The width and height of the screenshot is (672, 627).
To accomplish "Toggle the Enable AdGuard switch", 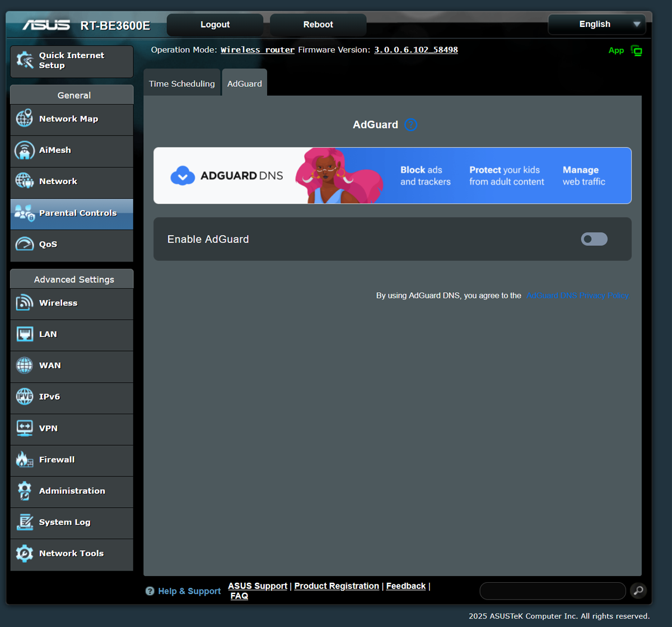I will 594,239.
